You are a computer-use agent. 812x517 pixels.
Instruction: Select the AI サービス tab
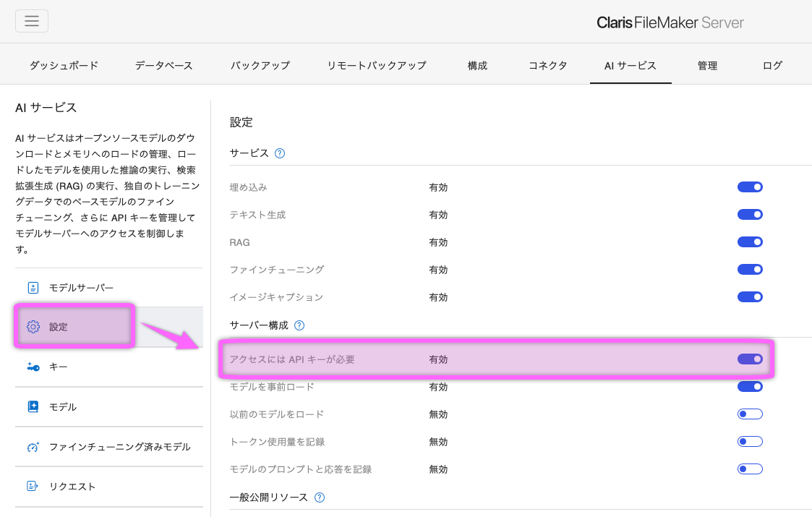[x=631, y=66]
